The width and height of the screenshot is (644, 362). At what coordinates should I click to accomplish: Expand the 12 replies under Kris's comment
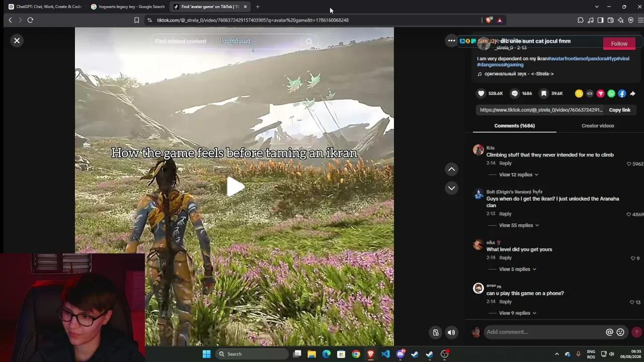click(518, 174)
